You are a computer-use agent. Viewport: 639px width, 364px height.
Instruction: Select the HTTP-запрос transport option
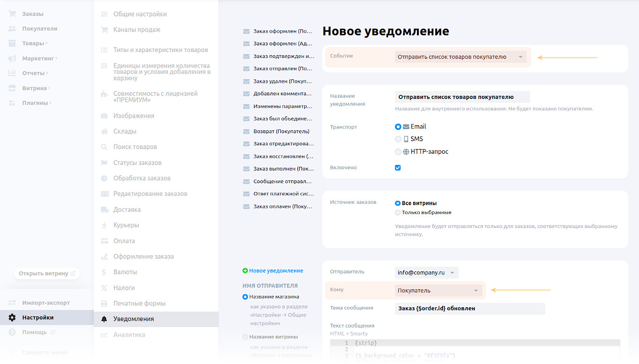pos(398,152)
